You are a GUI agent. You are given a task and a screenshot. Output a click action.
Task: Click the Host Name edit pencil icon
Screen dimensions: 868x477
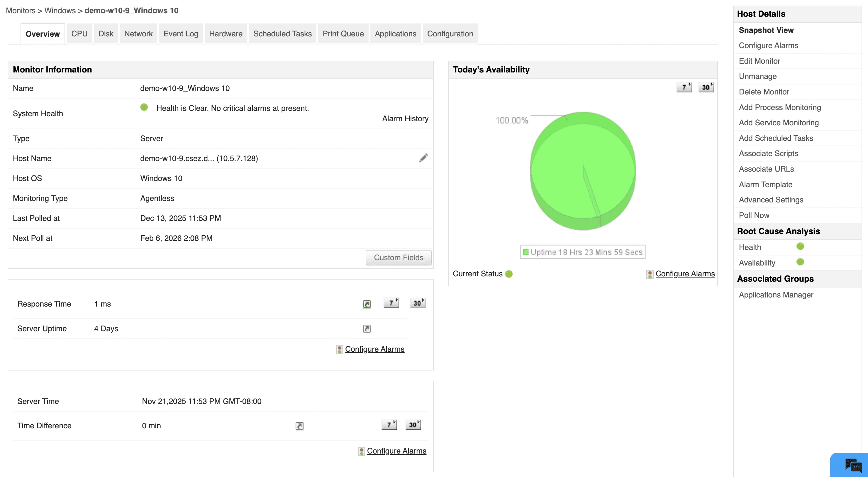423,158
